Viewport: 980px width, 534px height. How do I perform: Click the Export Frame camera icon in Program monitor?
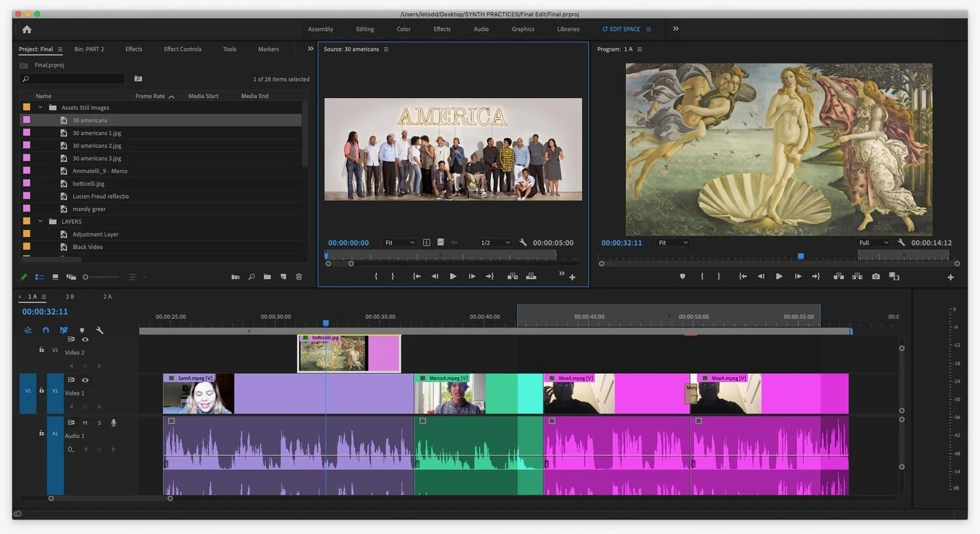875,276
